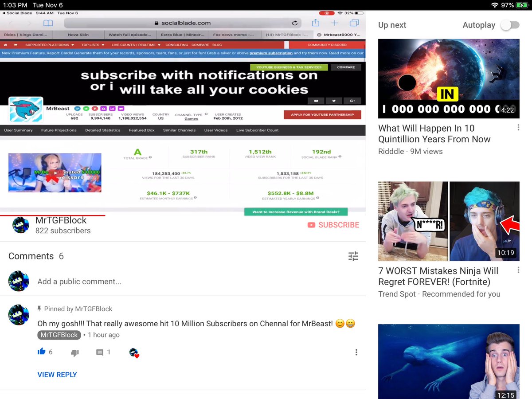This screenshot has height=399, width=532.
Task: Play What Will Happen In 10 Quintillion Years thumbnail
Action: click(x=449, y=79)
